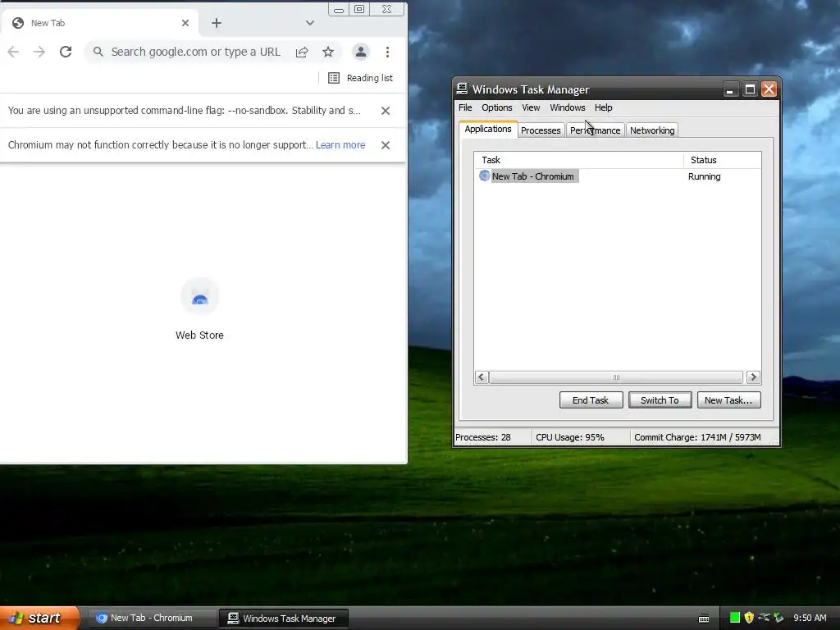
Task: Dismiss the Chromium unsupported warning bar
Action: pyautogui.click(x=386, y=145)
